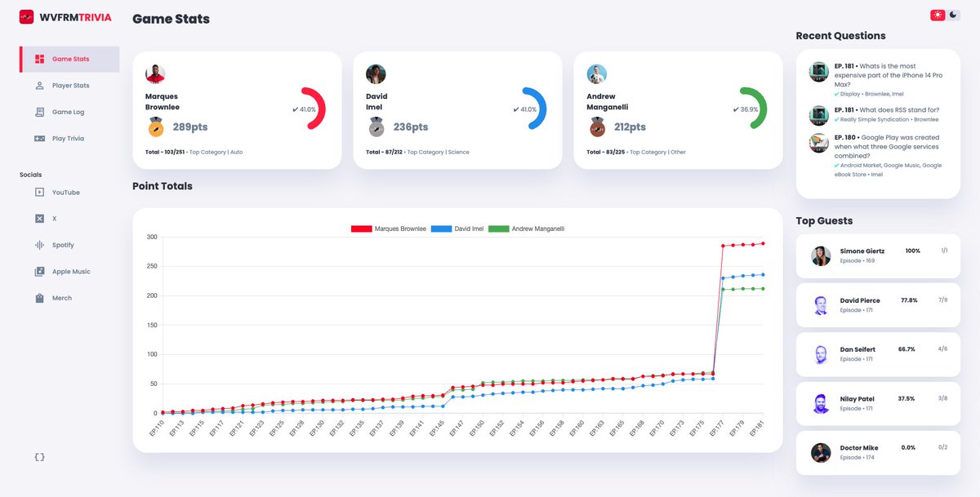
Task: Click the Play Trivia gamepad icon
Action: click(39, 139)
